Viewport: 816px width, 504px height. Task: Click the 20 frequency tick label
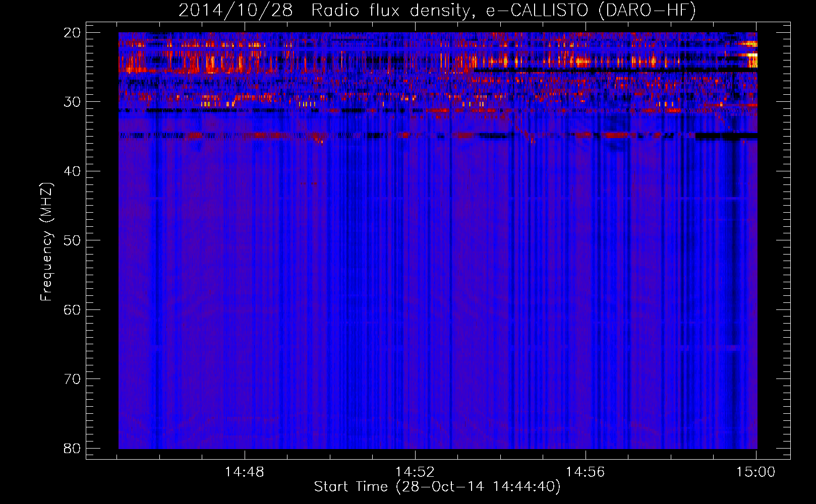[x=73, y=33]
